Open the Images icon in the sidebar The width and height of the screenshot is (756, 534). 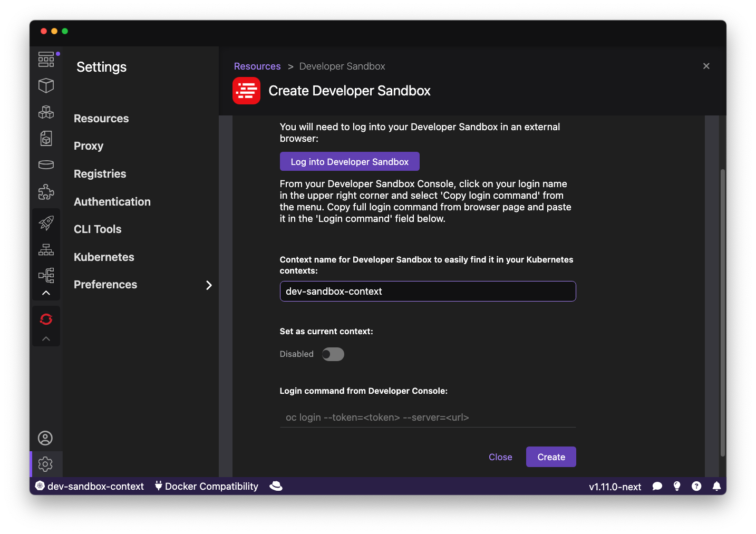point(46,138)
